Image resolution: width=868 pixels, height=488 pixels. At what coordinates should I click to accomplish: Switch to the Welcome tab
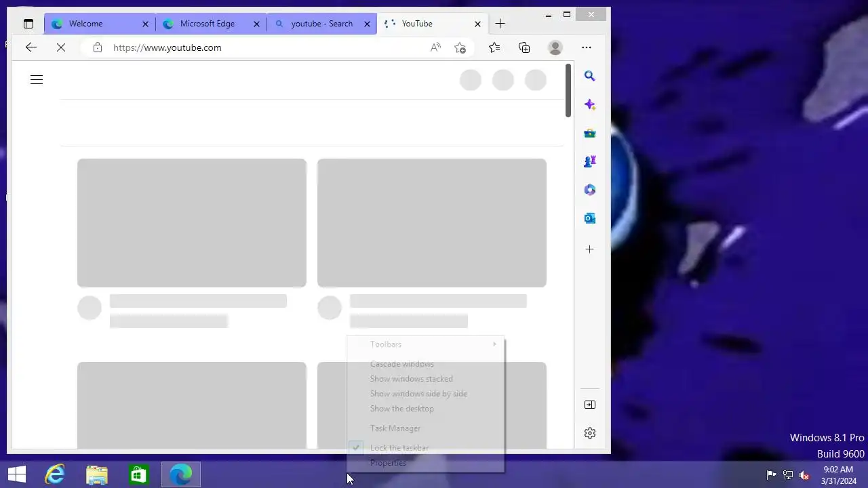coord(100,24)
